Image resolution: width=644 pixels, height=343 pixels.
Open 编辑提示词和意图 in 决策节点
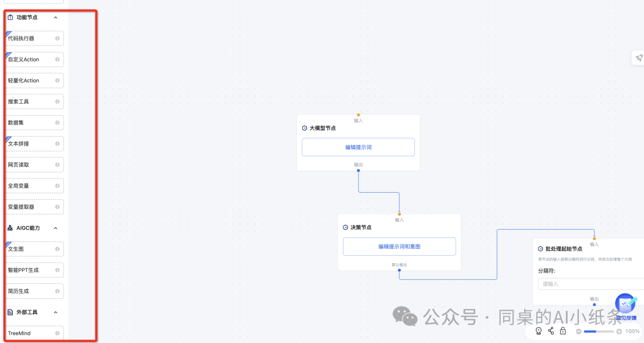[399, 246]
